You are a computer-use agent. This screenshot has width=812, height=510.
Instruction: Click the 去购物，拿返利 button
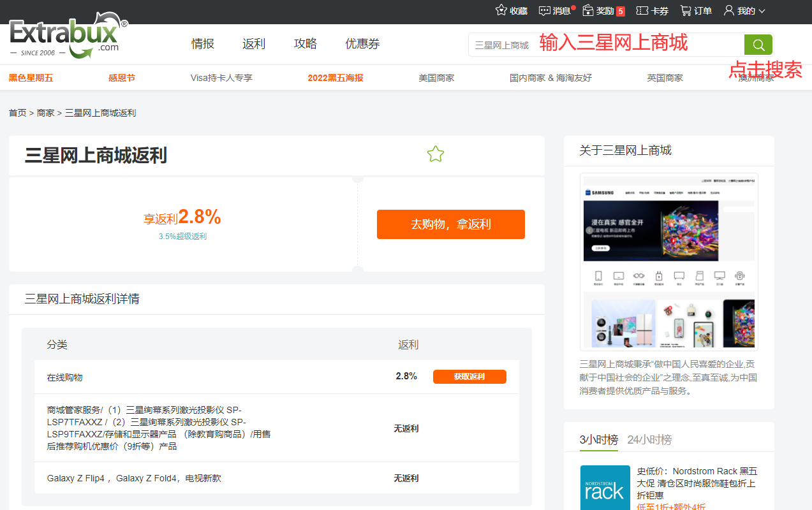(x=451, y=224)
